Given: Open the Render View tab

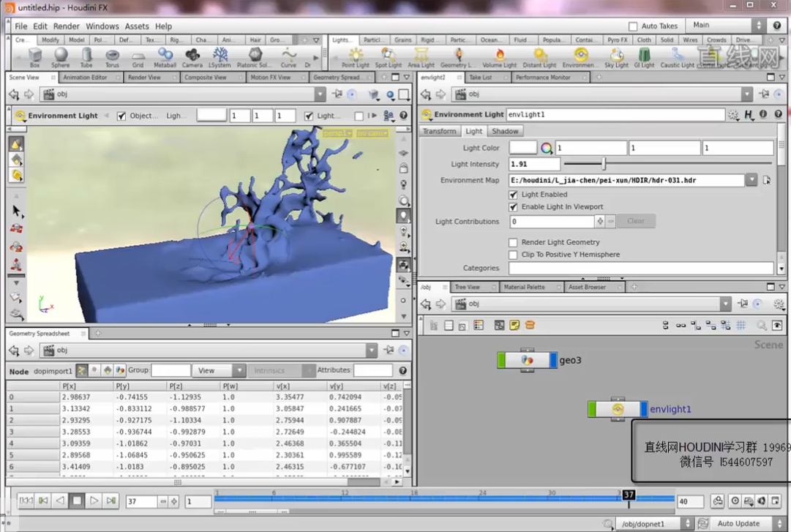Looking at the screenshot, I should coord(144,77).
